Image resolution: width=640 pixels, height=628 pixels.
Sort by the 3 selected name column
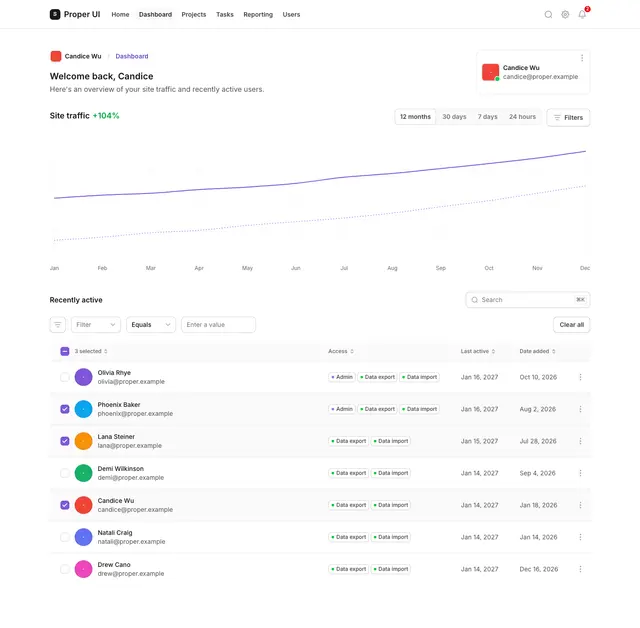(91, 351)
